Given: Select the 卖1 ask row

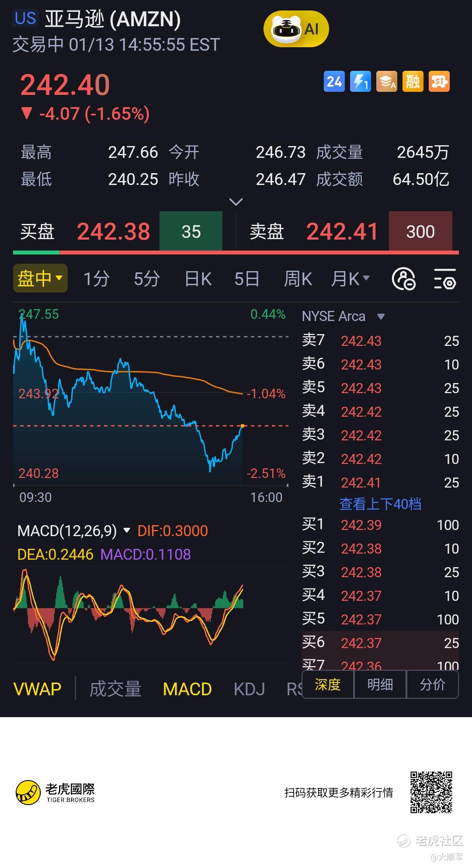Looking at the screenshot, I should [380, 482].
